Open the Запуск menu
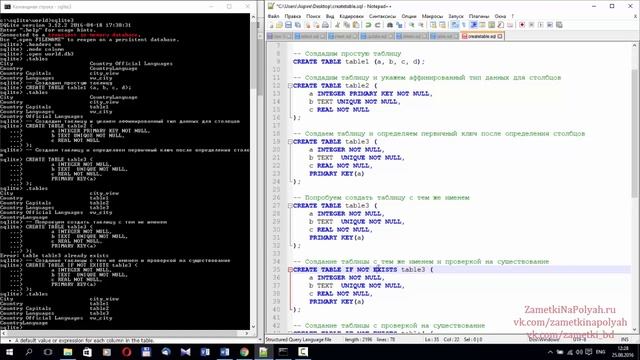Screen dimensions: 640x360 pos(456,16)
